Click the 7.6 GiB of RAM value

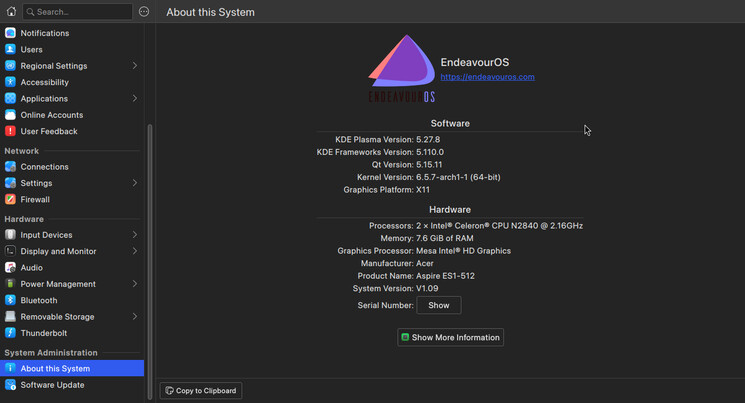point(445,238)
